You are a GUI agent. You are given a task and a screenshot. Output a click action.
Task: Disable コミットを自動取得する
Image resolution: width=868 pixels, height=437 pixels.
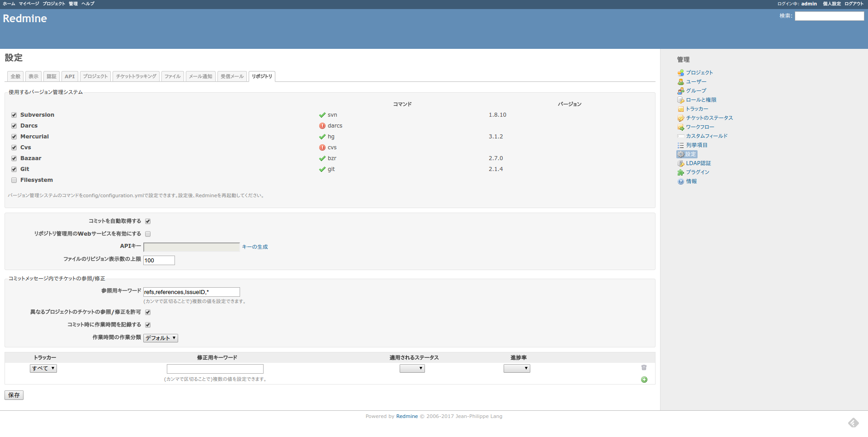coord(148,221)
